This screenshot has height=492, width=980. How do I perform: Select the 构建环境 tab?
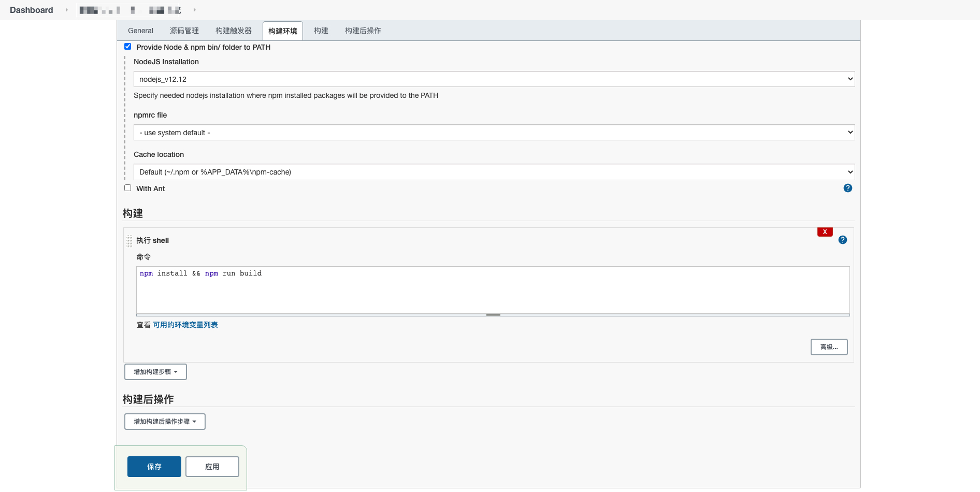pyautogui.click(x=283, y=31)
